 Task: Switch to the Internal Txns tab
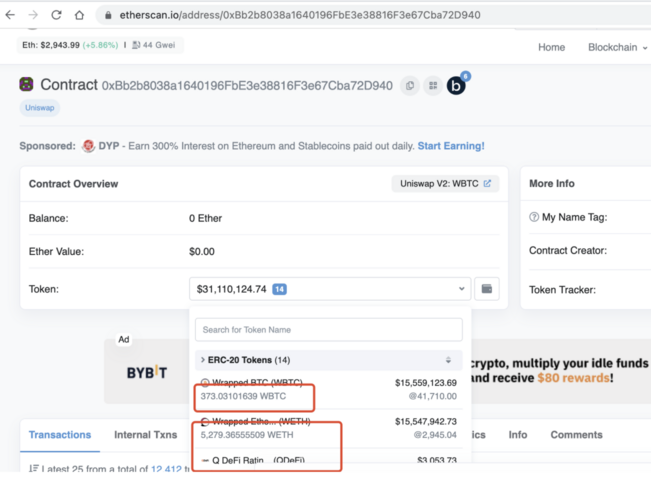click(x=145, y=435)
